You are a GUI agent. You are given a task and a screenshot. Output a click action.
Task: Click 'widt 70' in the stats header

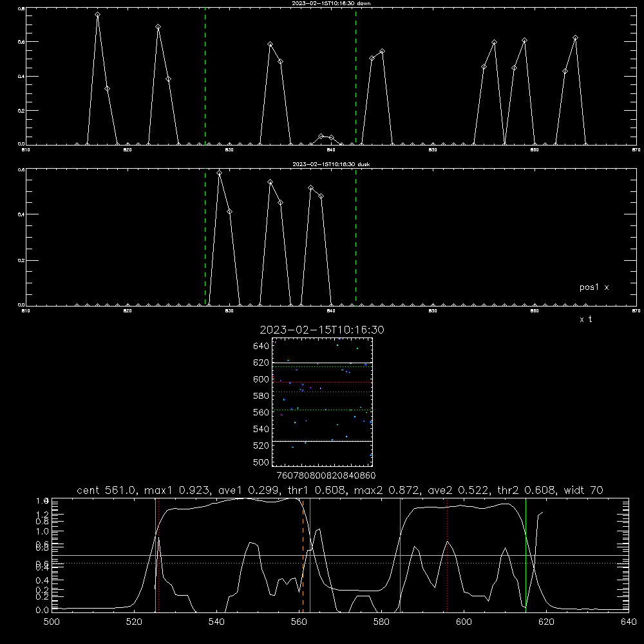tap(583, 490)
